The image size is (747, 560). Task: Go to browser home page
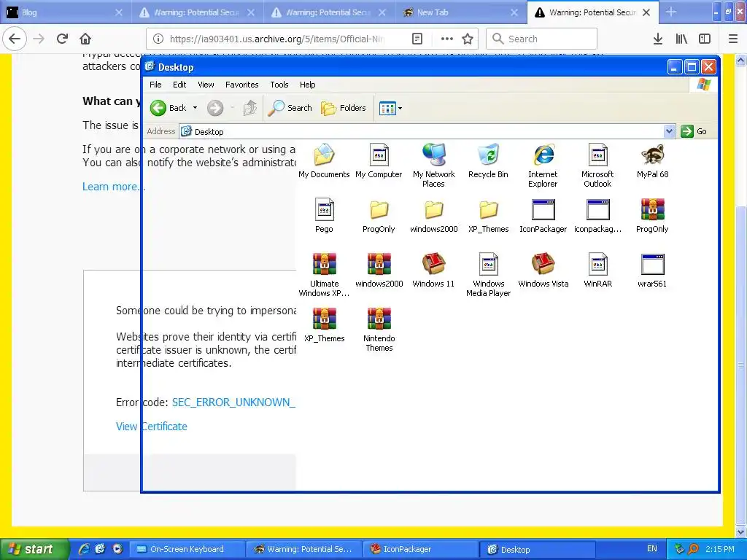coord(85,39)
